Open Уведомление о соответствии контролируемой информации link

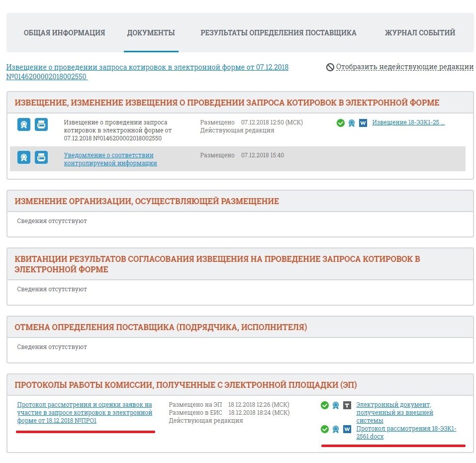[110, 159]
